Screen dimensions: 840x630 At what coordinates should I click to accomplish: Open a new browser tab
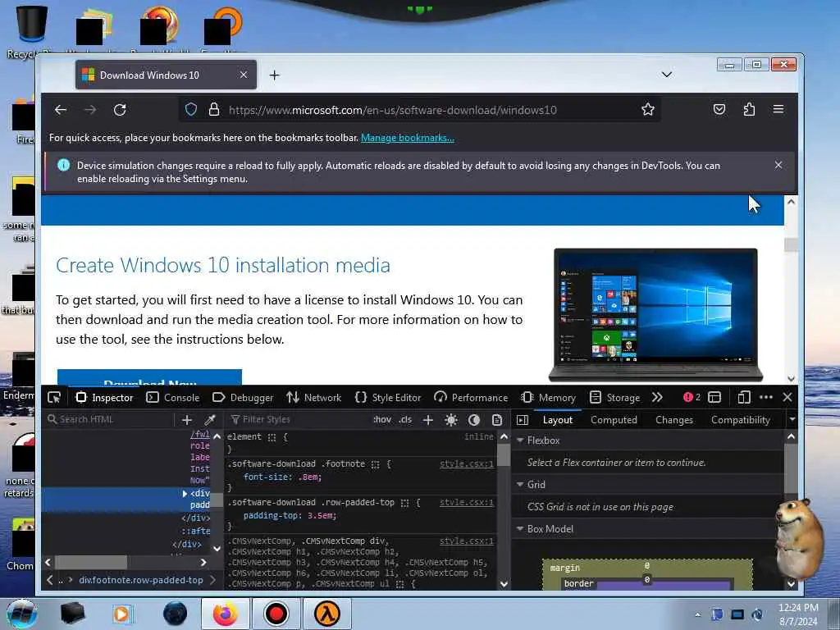coord(274,75)
